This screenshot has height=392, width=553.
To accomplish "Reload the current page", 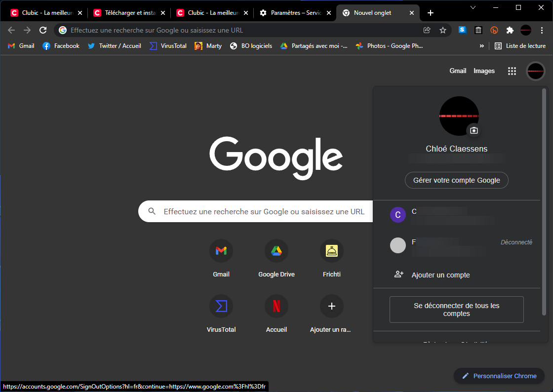I will pos(43,30).
